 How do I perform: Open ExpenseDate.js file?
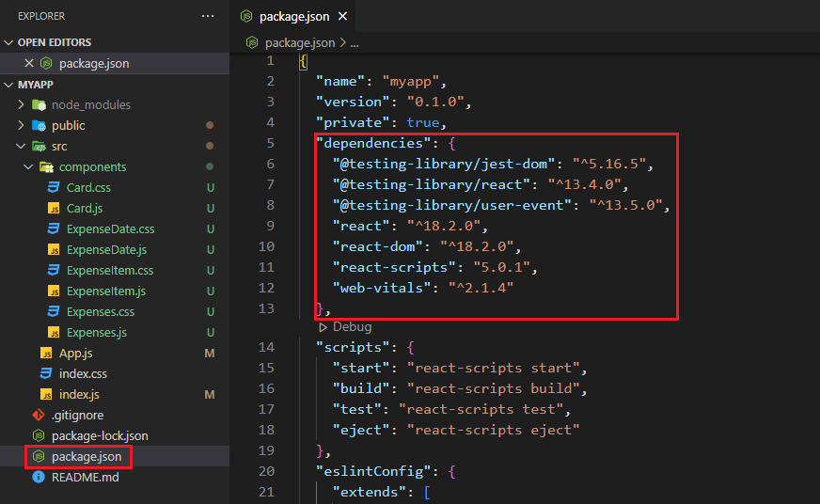pyautogui.click(x=106, y=250)
